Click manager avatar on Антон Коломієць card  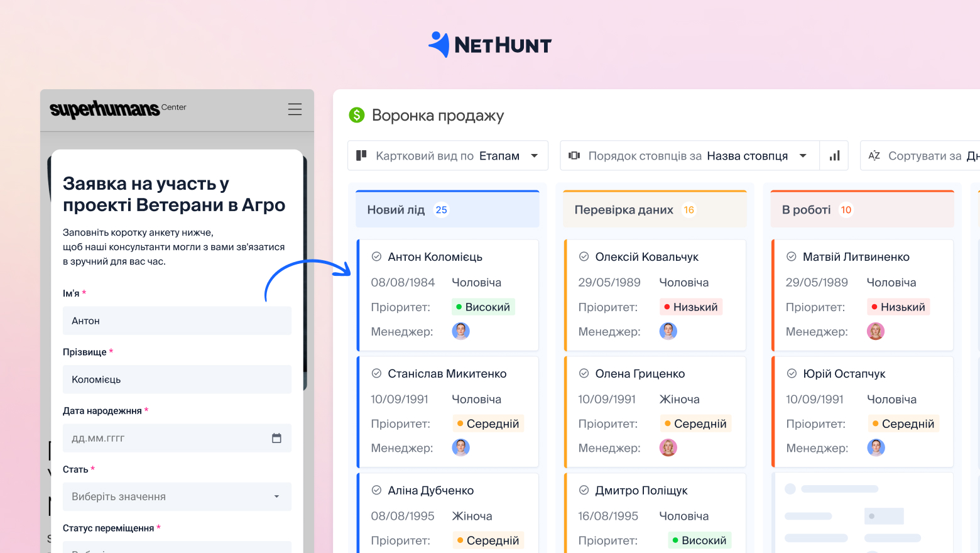(460, 331)
